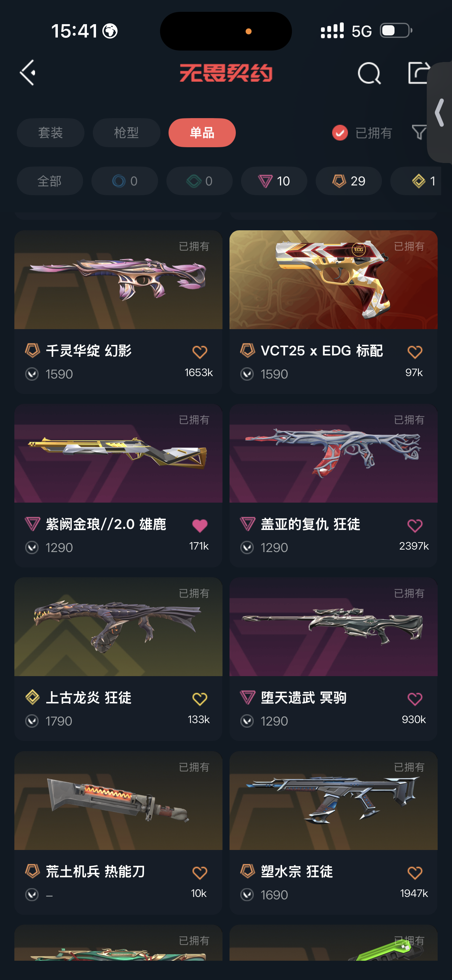The width and height of the screenshot is (452, 980).
Task: Open the search magnifier icon
Action: click(x=369, y=73)
